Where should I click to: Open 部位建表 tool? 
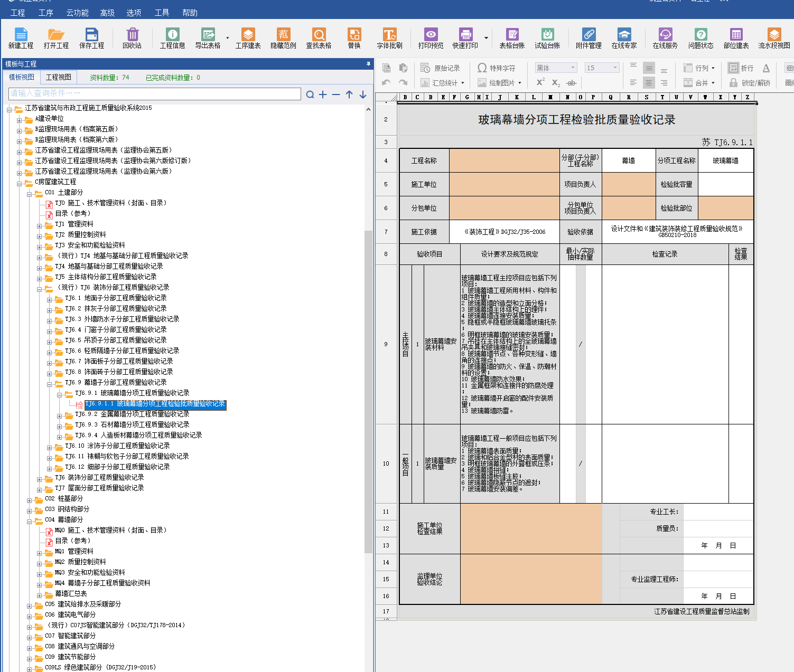click(736, 38)
